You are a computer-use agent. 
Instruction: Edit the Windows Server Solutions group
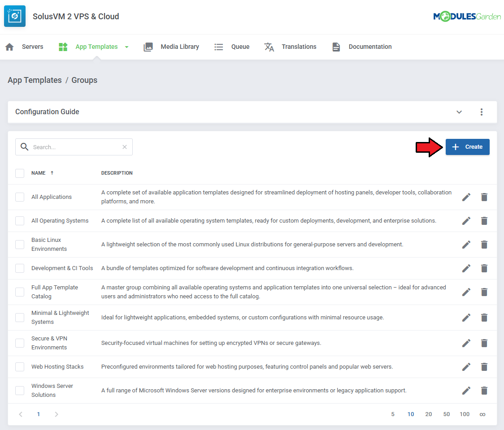(x=466, y=391)
